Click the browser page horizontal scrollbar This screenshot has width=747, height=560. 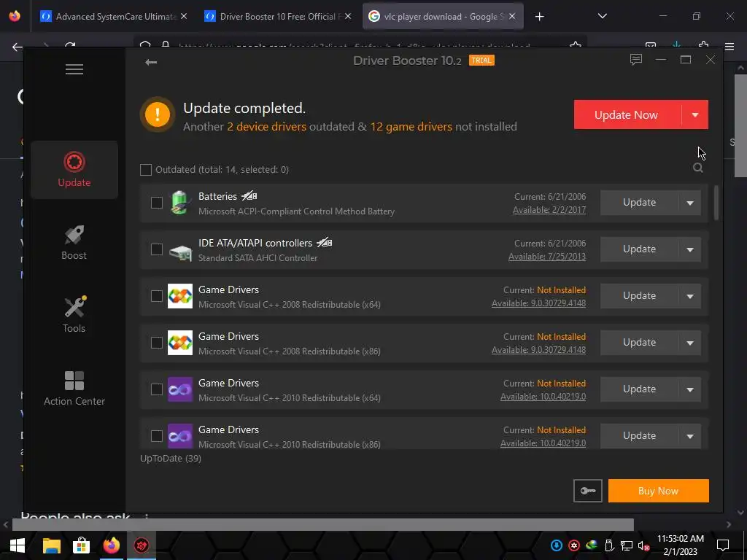(323, 524)
